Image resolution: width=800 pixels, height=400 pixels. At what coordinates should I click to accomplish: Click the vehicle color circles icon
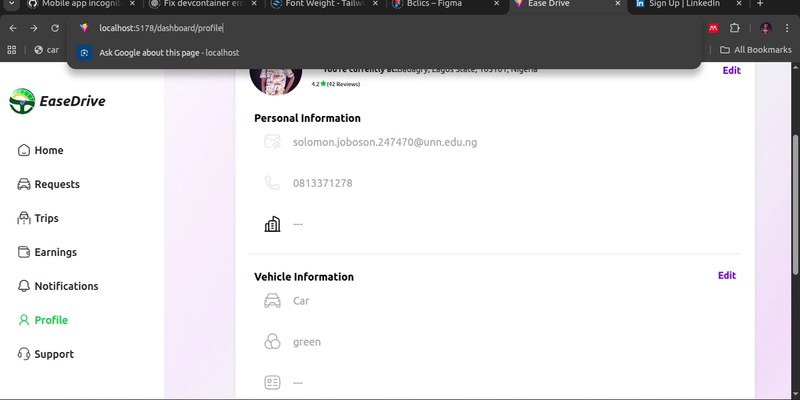[272, 342]
